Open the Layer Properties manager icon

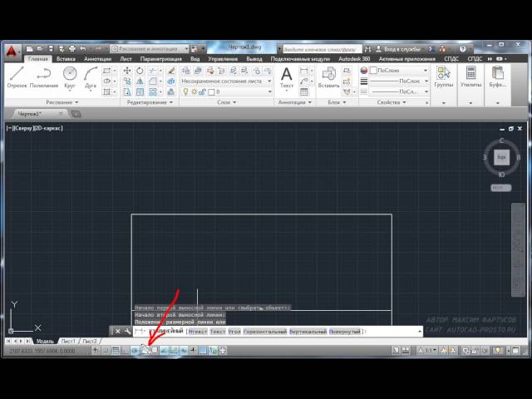click(186, 71)
